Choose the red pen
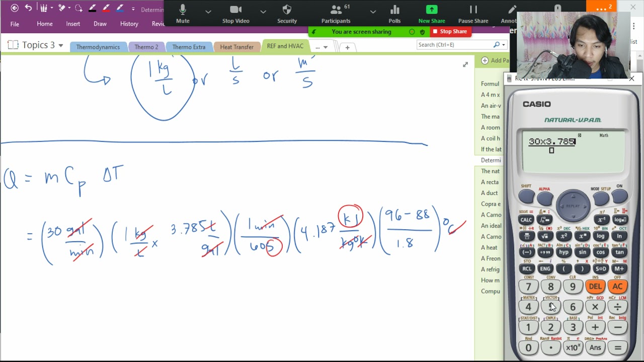Screen dimensions: 644x362 tap(106, 8)
